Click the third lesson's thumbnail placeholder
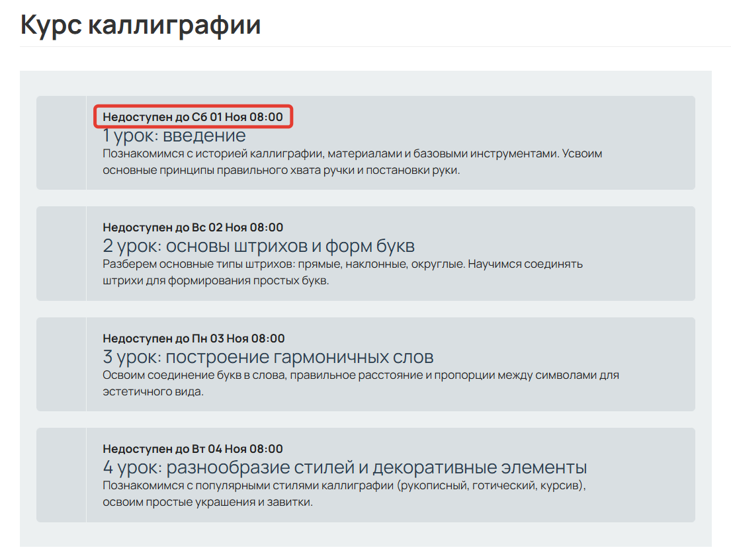Image resolution: width=731 pixels, height=560 pixels. click(61, 364)
